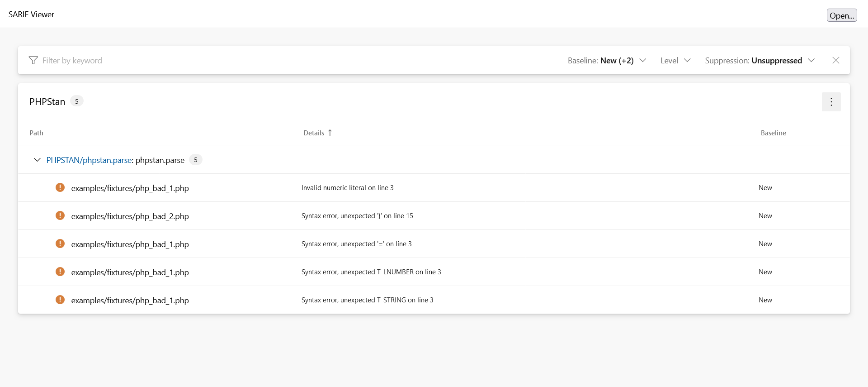The width and height of the screenshot is (868, 387).
Task: Select php_bad_1.php path in T_STRING row
Action: [x=130, y=300]
